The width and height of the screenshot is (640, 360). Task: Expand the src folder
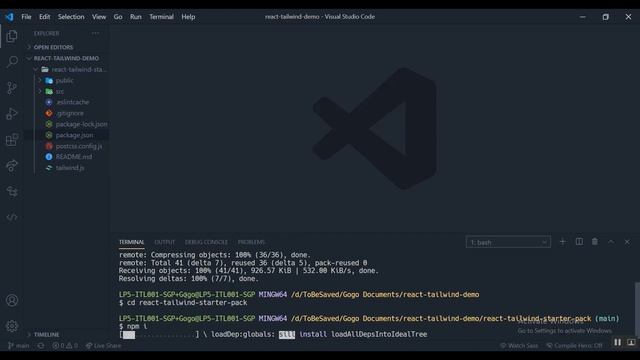pos(60,91)
